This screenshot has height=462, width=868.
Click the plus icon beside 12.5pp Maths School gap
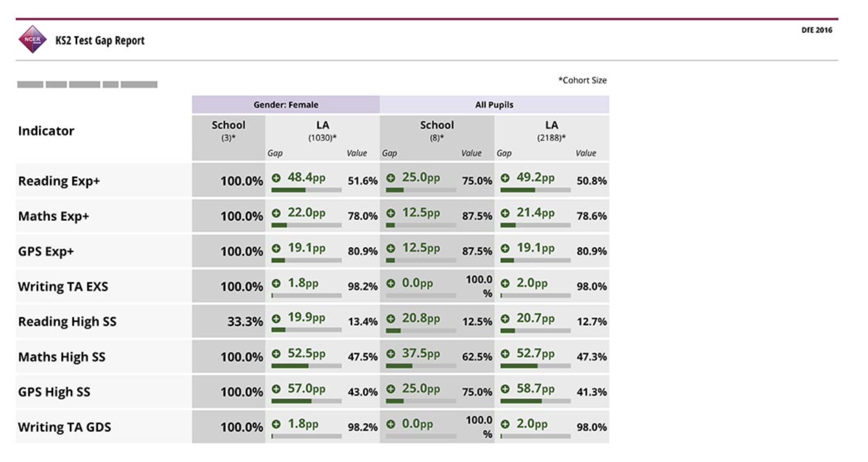pyautogui.click(x=391, y=213)
